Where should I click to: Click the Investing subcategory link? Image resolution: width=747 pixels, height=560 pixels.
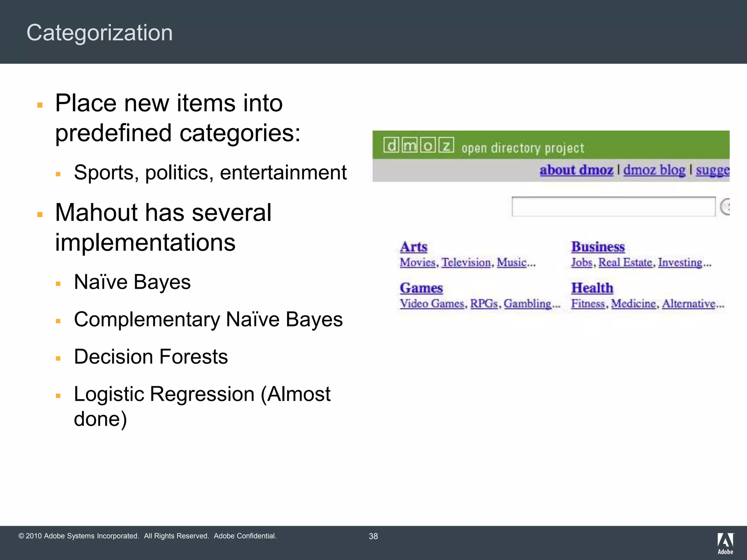680,262
